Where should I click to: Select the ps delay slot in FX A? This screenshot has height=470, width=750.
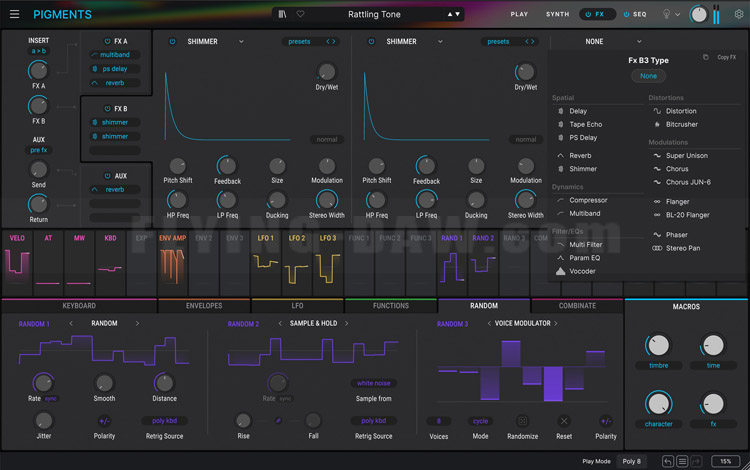(x=115, y=69)
